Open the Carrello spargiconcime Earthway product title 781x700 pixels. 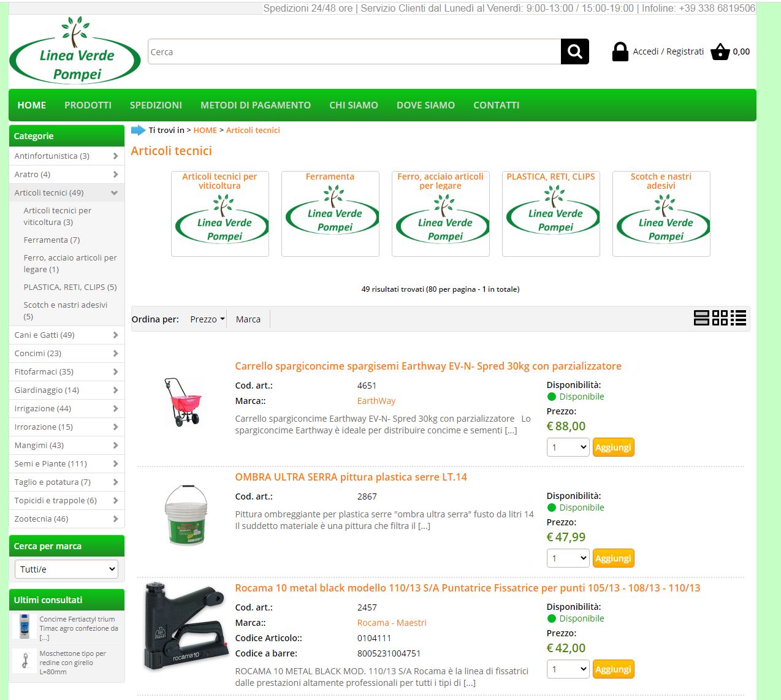428,366
